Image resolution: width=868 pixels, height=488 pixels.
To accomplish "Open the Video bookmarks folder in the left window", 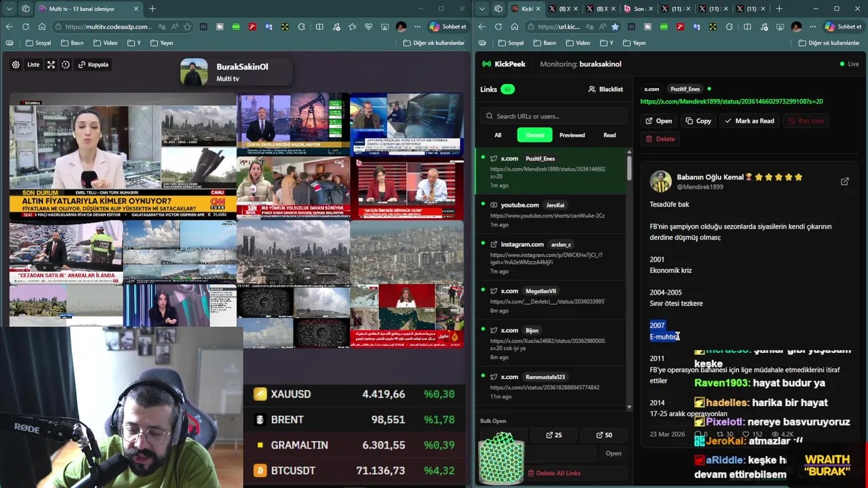I will (105, 43).
